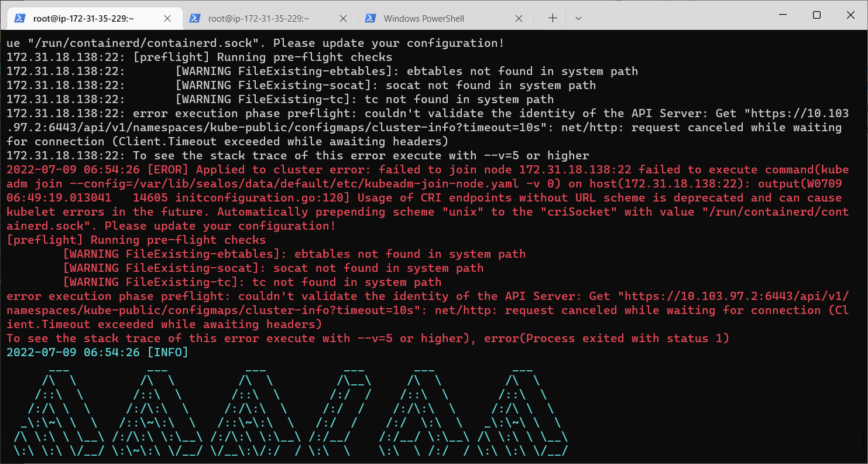Click the minimize window button
The width and height of the screenshot is (868, 464).
click(x=782, y=15)
